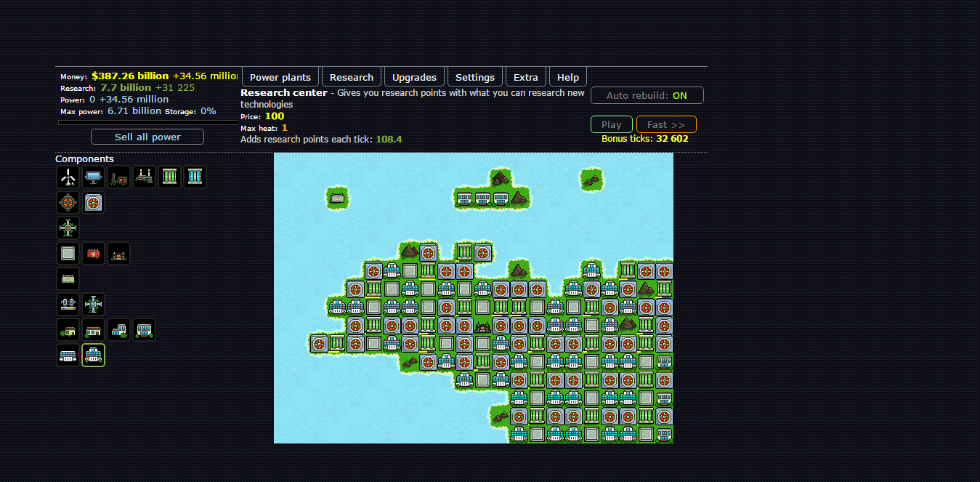The height and width of the screenshot is (482, 980).
Task: Select the blue-column reactor component
Action: point(195,177)
